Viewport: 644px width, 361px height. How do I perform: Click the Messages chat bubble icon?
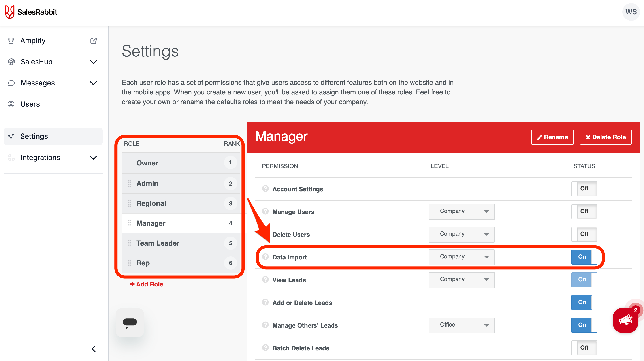click(x=11, y=83)
